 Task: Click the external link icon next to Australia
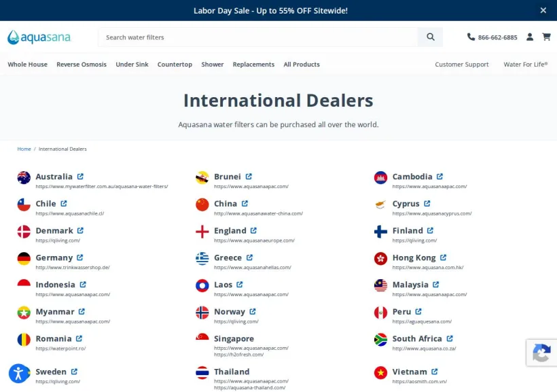(80, 176)
